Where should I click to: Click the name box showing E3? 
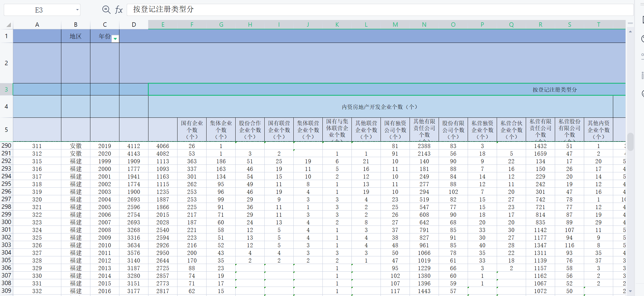(39, 10)
